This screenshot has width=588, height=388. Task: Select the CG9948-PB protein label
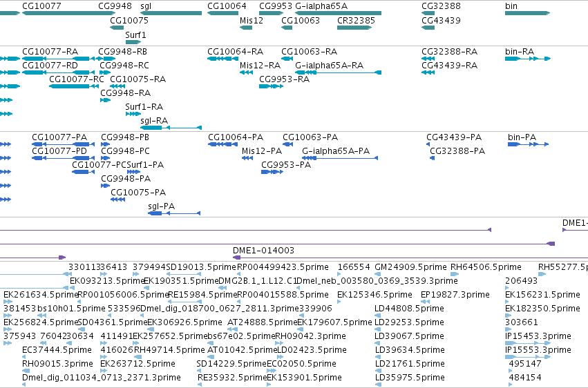[x=125, y=137]
